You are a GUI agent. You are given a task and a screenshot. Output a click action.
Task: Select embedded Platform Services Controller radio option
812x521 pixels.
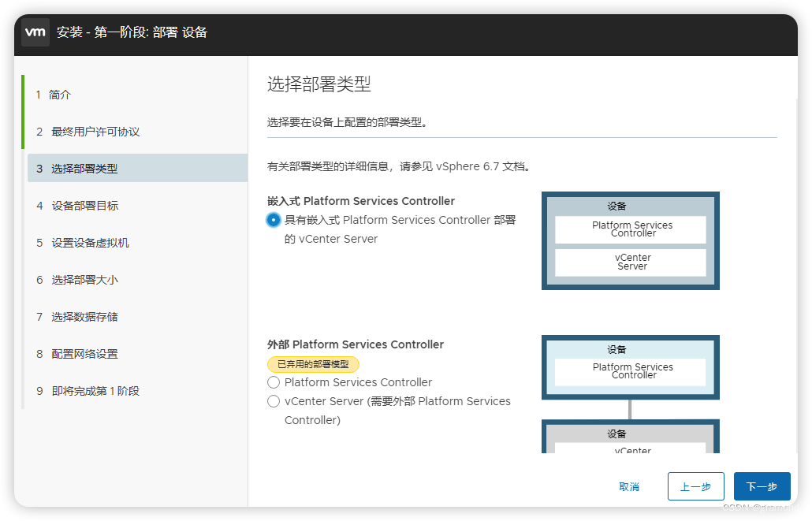[x=274, y=220]
